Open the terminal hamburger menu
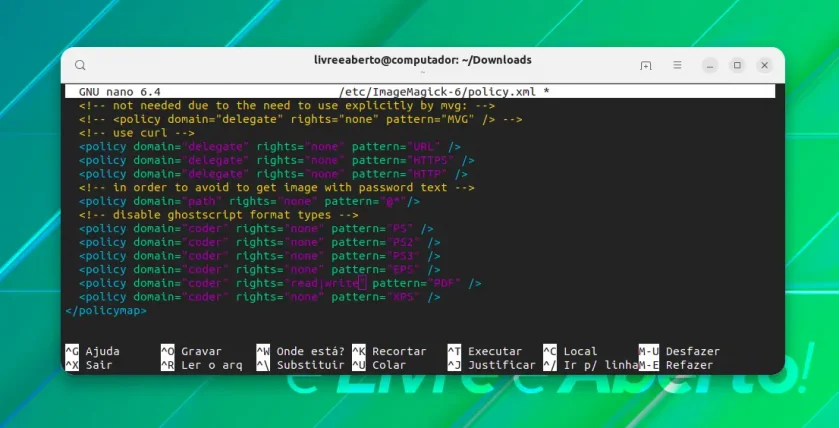The image size is (840, 428). [678, 65]
